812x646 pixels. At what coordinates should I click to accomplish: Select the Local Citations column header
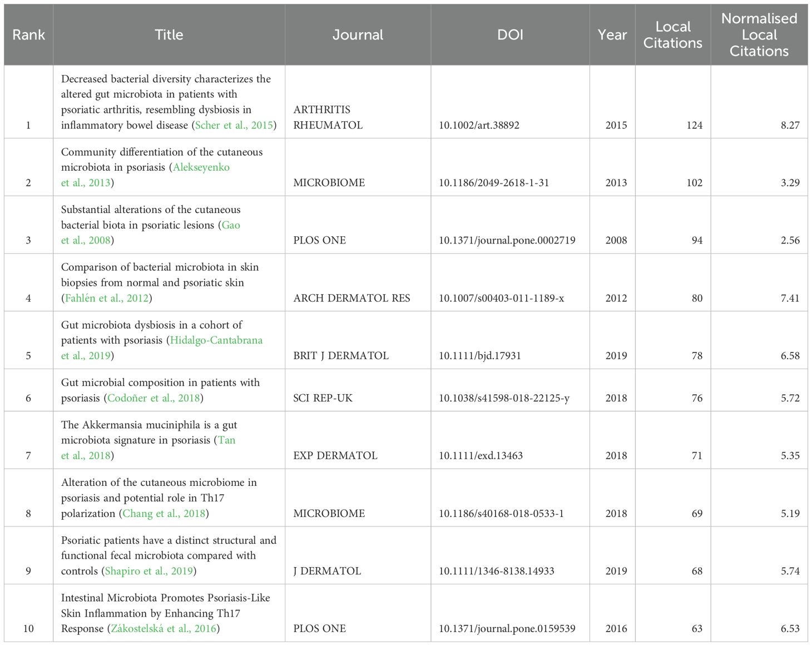[673, 34]
